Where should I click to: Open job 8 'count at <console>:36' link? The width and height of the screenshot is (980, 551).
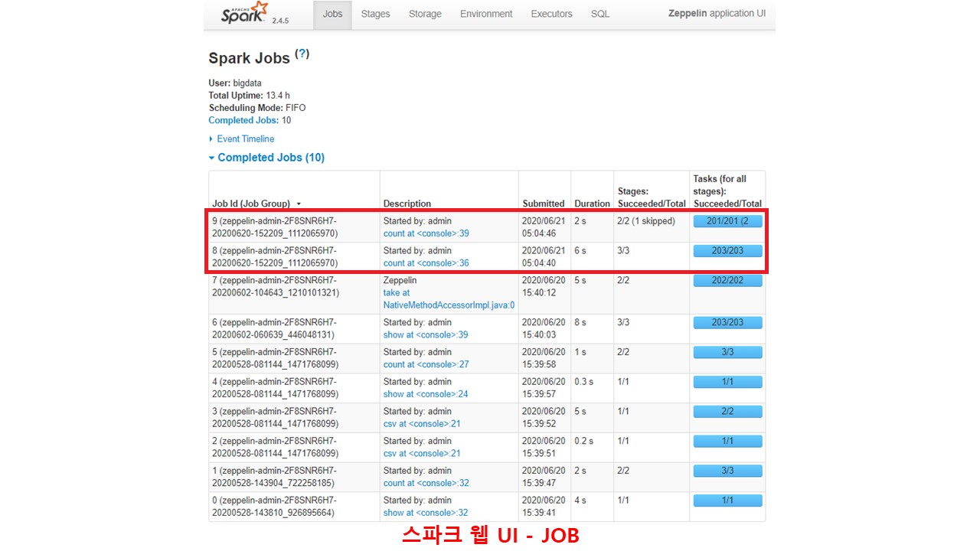click(x=426, y=263)
